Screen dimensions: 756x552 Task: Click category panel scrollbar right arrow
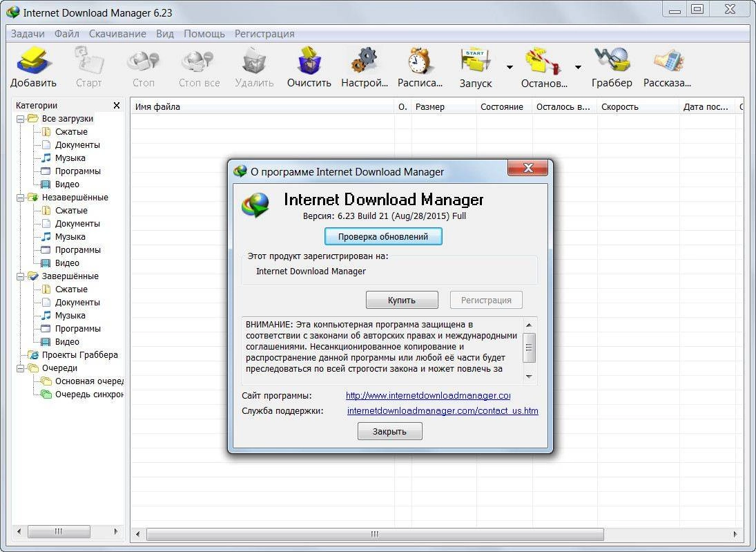coord(116,531)
